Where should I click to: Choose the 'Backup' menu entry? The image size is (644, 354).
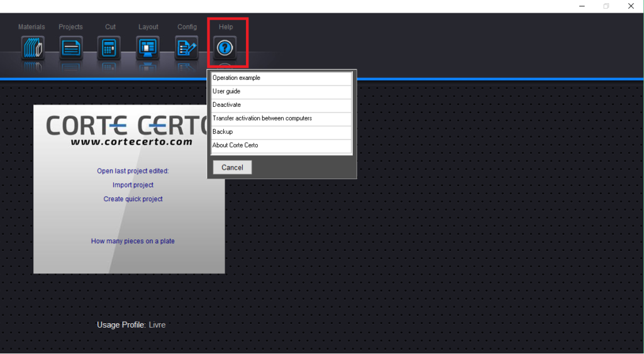tap(281, 132)
